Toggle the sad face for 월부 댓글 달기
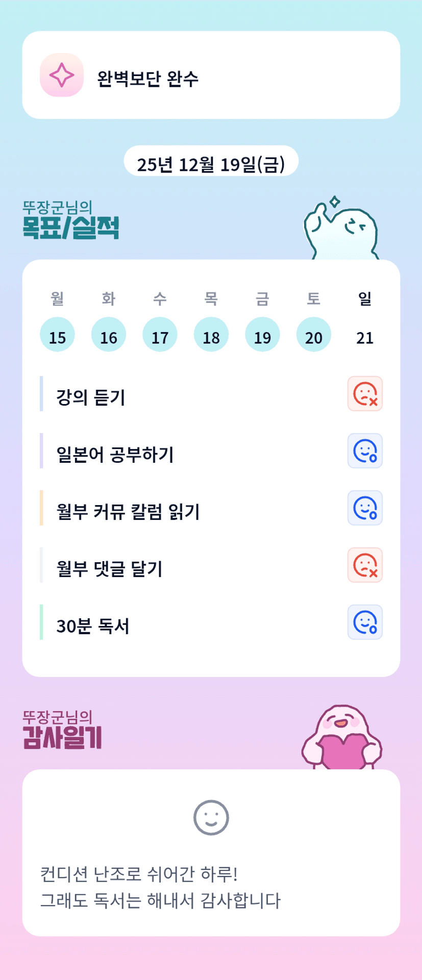 point(365,565)
